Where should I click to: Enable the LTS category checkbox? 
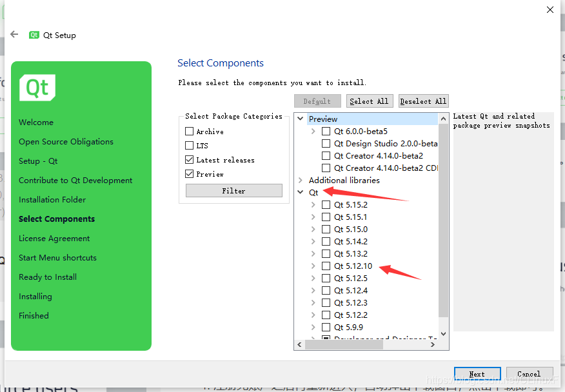189,145
